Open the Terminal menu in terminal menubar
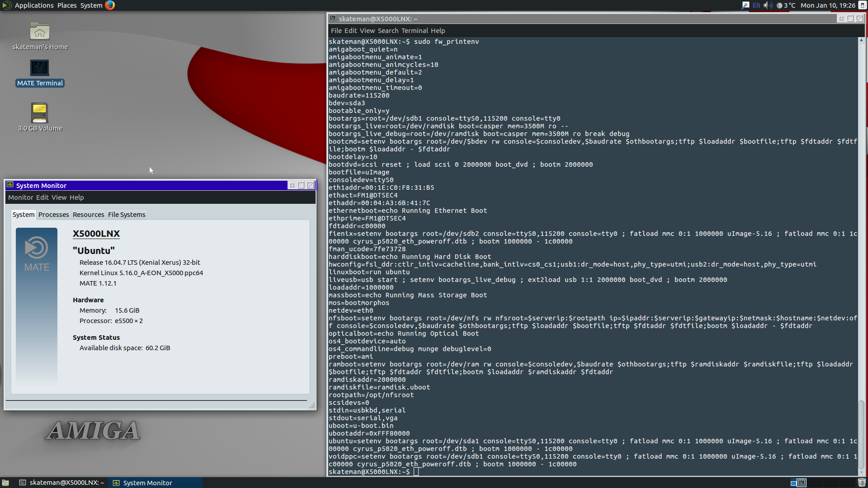This screenshot has height=488, width=868. click(x=415, y=31)
